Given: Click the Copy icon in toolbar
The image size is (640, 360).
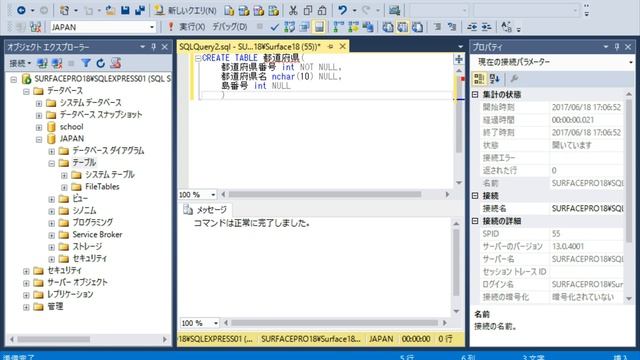Looking at the screenshot, I should (308, 10).
